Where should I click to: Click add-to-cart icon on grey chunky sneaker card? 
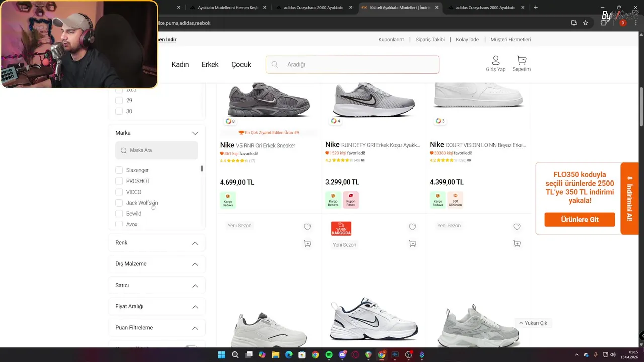517,244
